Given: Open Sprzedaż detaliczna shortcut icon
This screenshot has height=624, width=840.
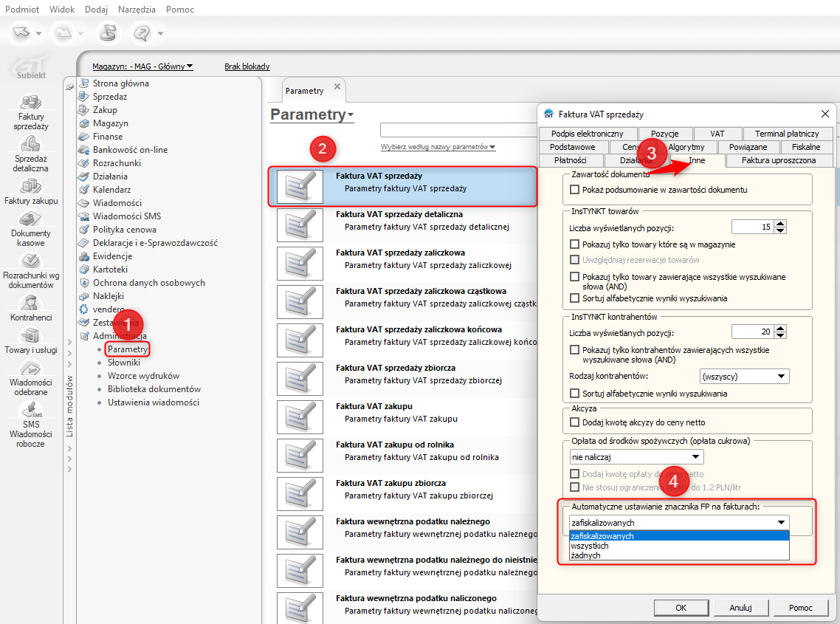Looking at the screenshot, I should (31, 144).
